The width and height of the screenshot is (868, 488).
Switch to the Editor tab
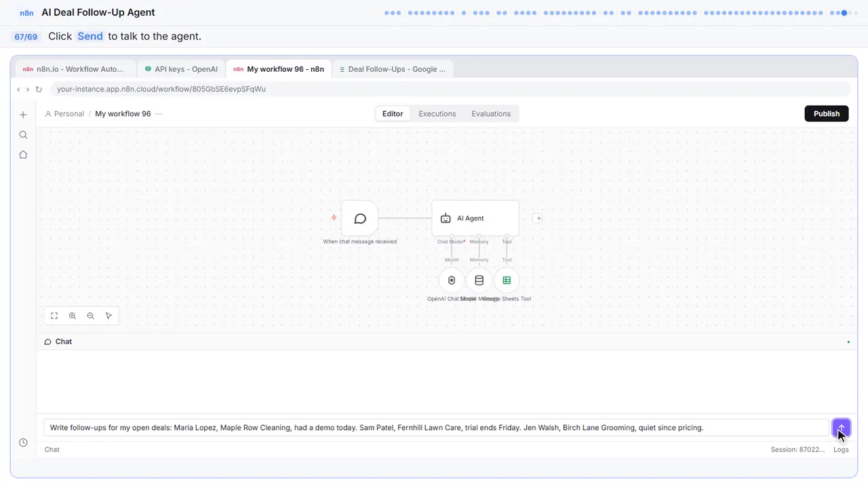(x=393, y=114)
